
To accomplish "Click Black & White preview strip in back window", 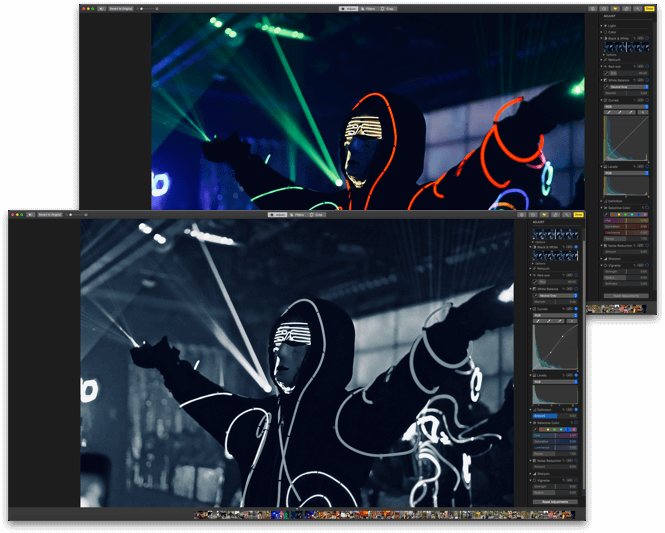I will click(626, 47).
